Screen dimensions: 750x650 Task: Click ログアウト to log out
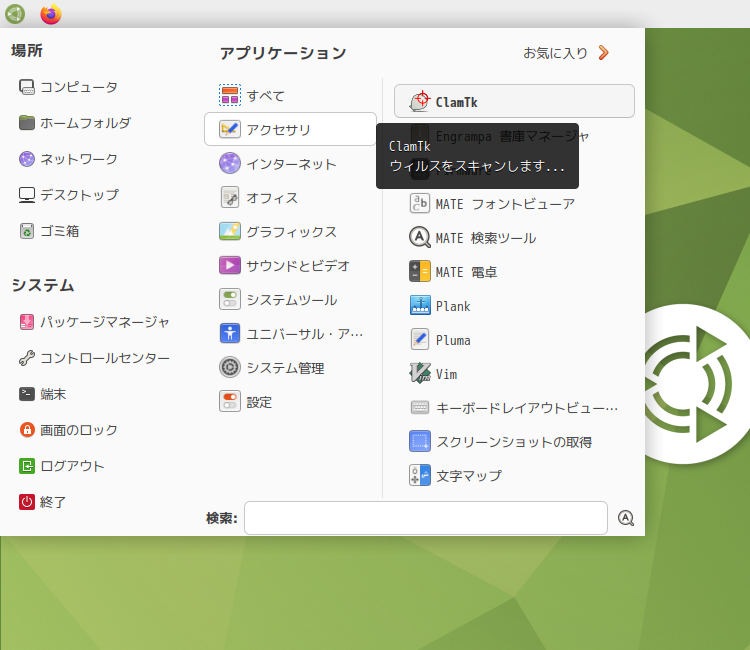(61, 466)
